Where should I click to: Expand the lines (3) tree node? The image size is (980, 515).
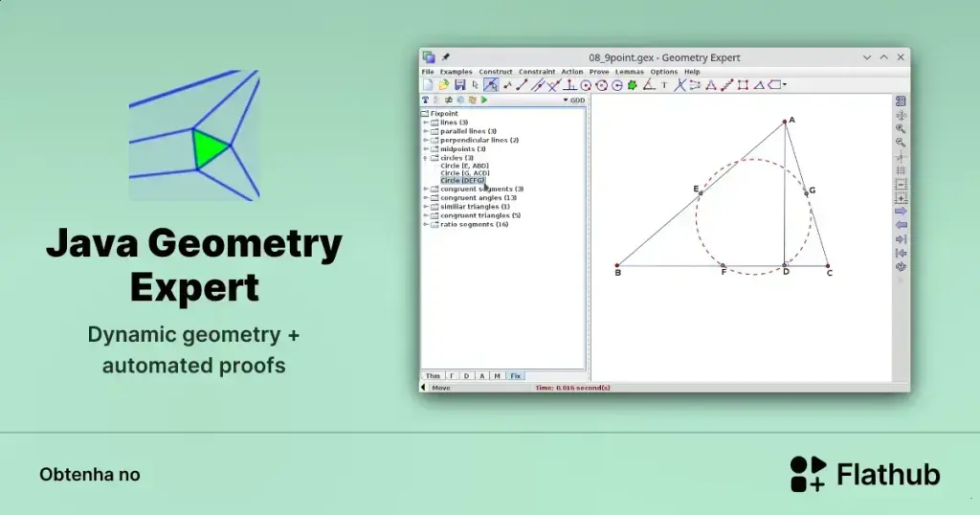(x=426, y=123)
